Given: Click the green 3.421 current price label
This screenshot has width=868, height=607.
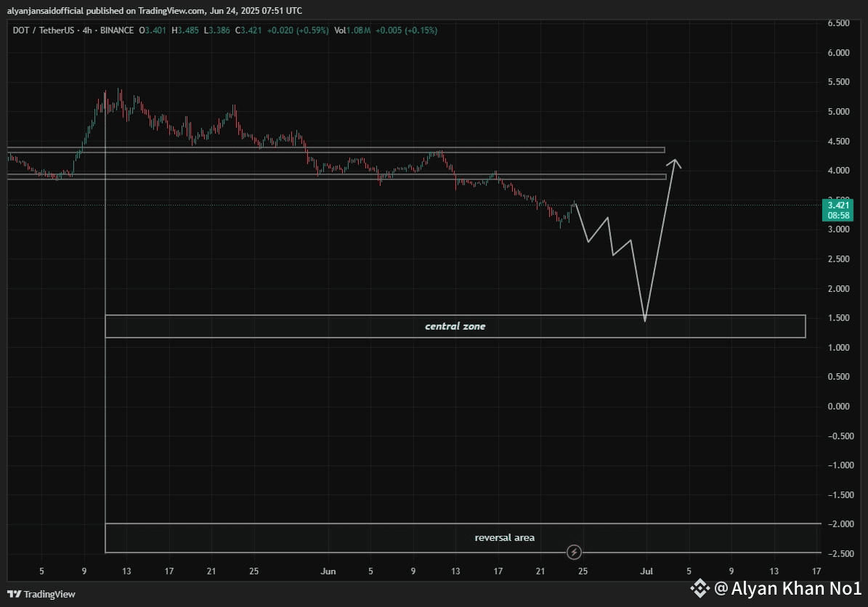Looking at the screenshot, I should tap(838, 205).
